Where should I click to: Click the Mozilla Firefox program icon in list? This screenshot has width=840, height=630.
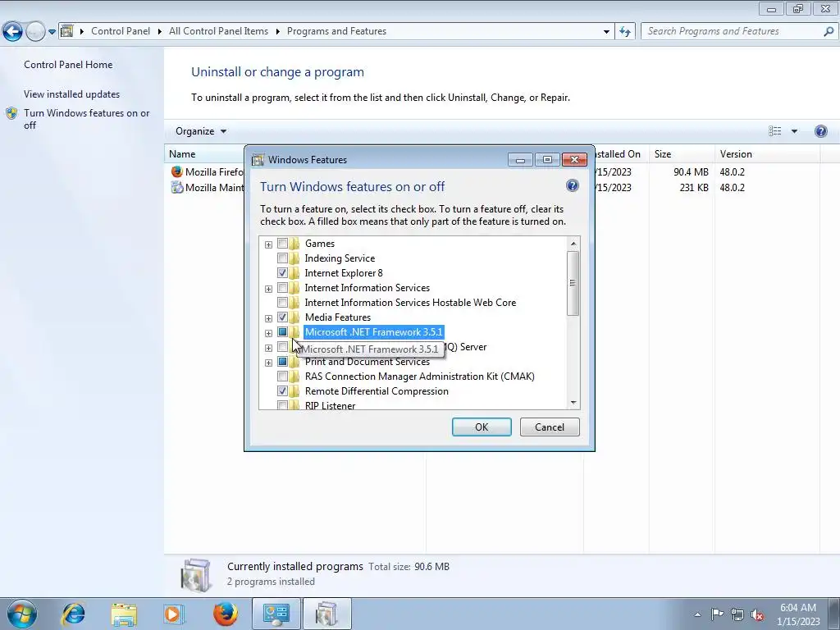[177, 171]
